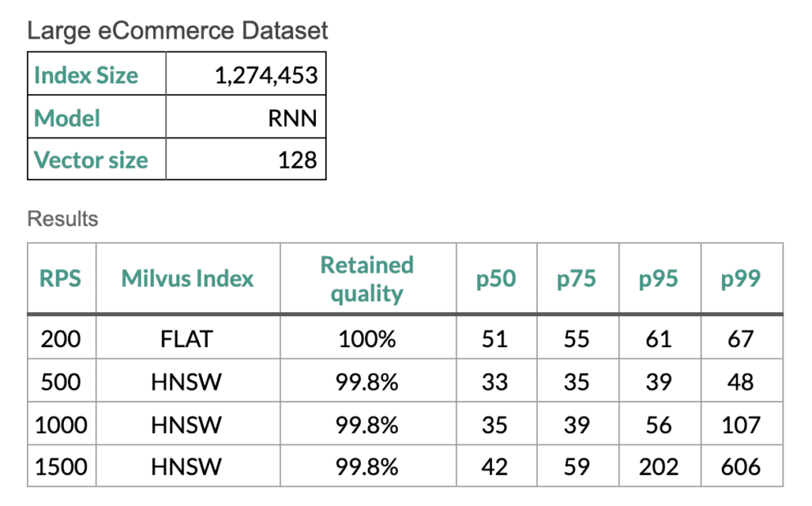Screen dimensions: 812x506
Task: Click the vector size value 128
Action: pyautogui.click(x=297, y=160)
